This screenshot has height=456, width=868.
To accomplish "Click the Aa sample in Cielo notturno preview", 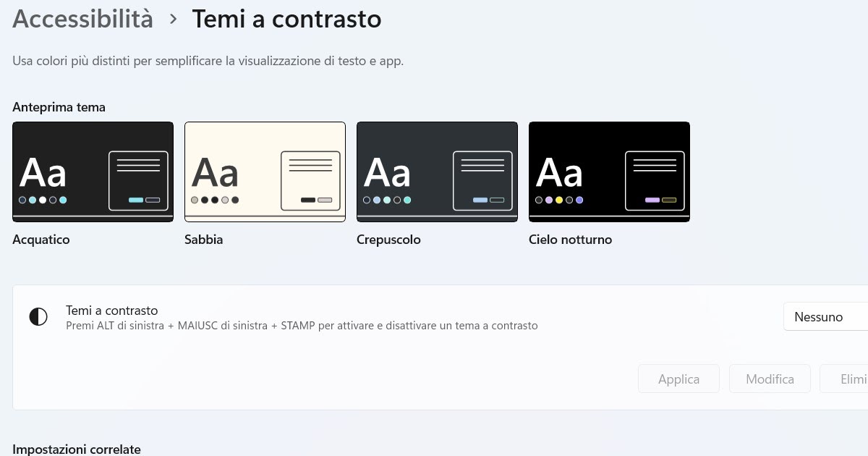I will (560, 172).
